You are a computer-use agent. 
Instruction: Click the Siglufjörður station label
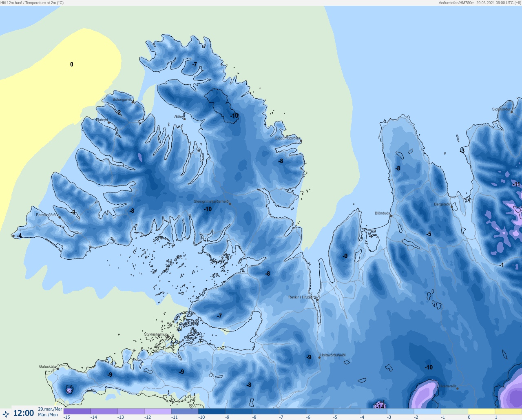pyautogui.click(x=501, y=109)
